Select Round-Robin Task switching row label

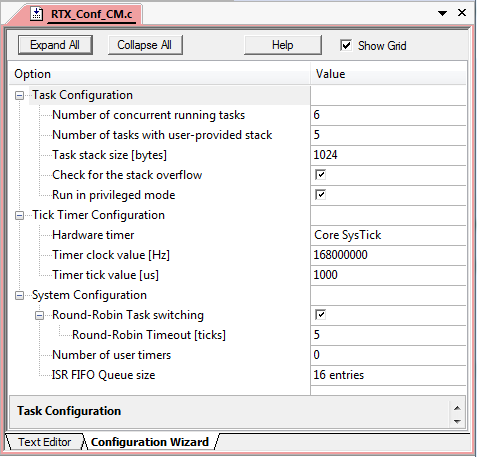tap(128, 315)
